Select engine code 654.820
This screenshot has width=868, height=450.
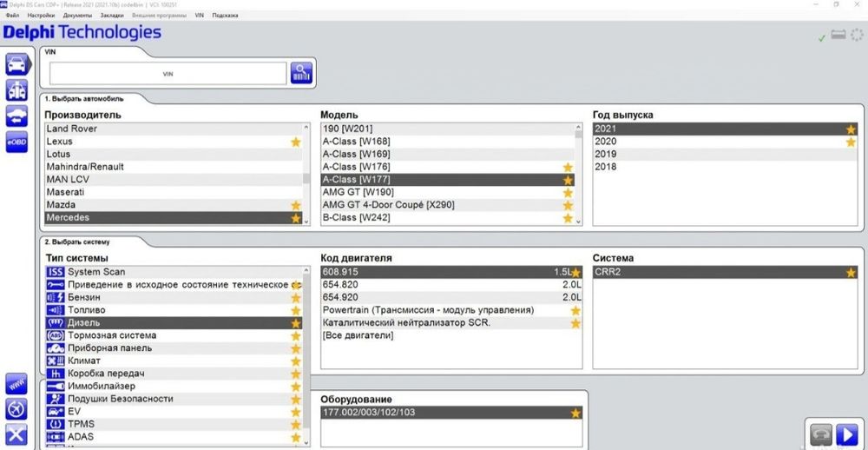(451, 285)
